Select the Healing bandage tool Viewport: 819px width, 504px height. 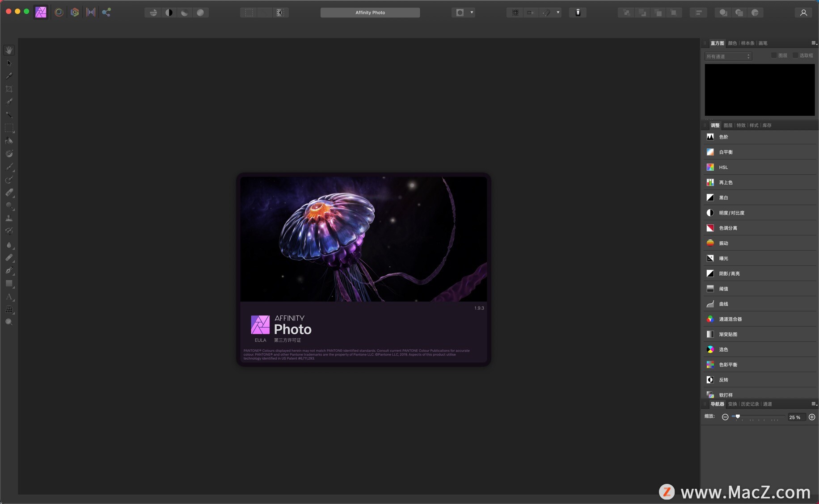9,257
